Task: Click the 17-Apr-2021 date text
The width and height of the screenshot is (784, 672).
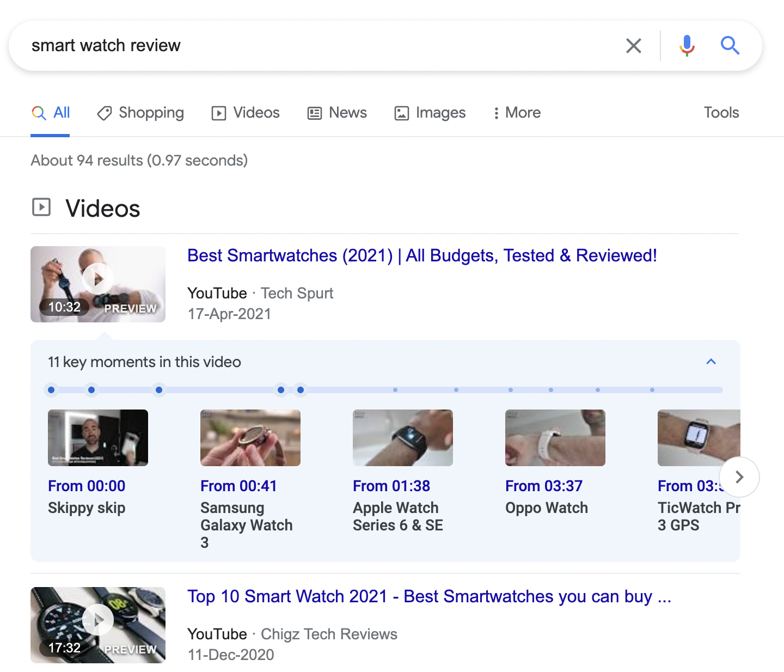Action: [x=229, y=314]
